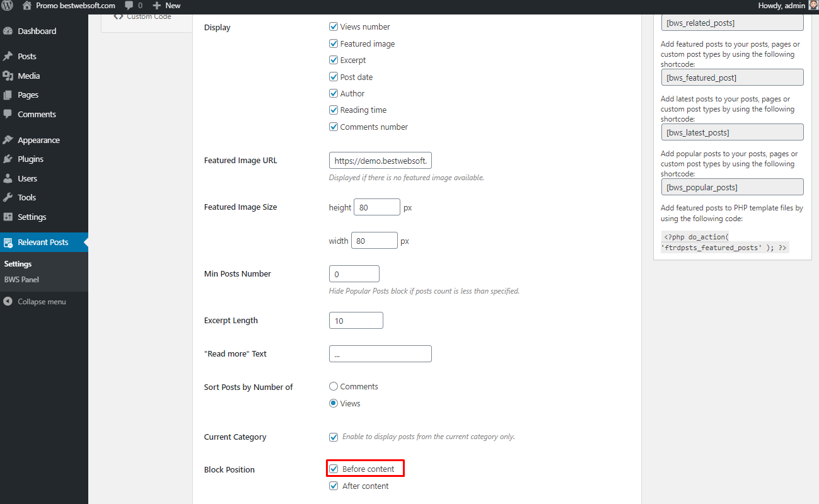Click the Plugins plug icon
The width and height of the screenshot is (819, 504).
point(8,159)
